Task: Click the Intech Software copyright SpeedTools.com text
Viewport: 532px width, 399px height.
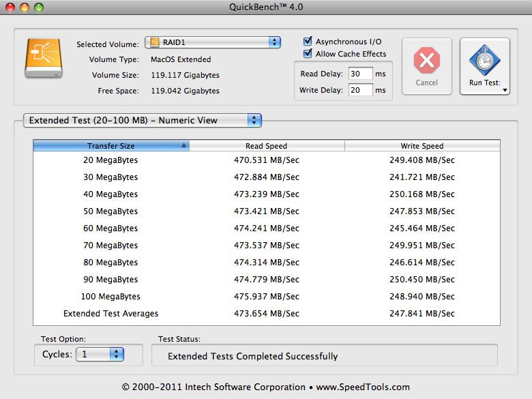Action: pos(266,387)
